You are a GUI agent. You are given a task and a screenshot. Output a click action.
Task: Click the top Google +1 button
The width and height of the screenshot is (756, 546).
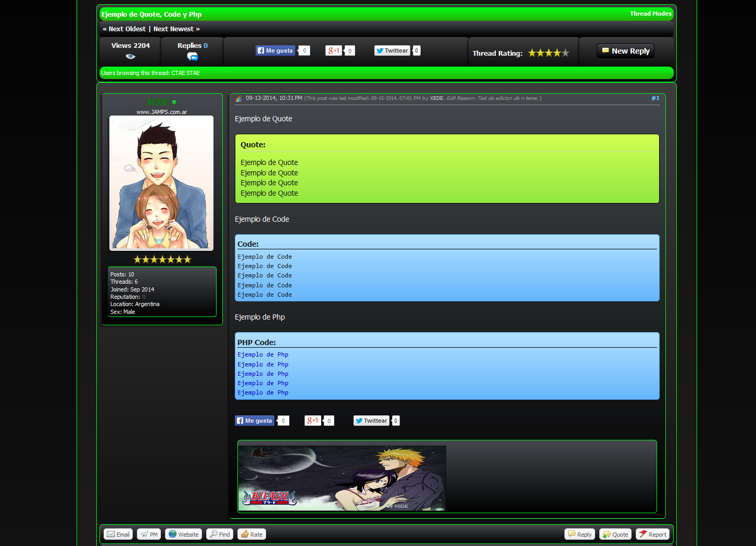333,50
